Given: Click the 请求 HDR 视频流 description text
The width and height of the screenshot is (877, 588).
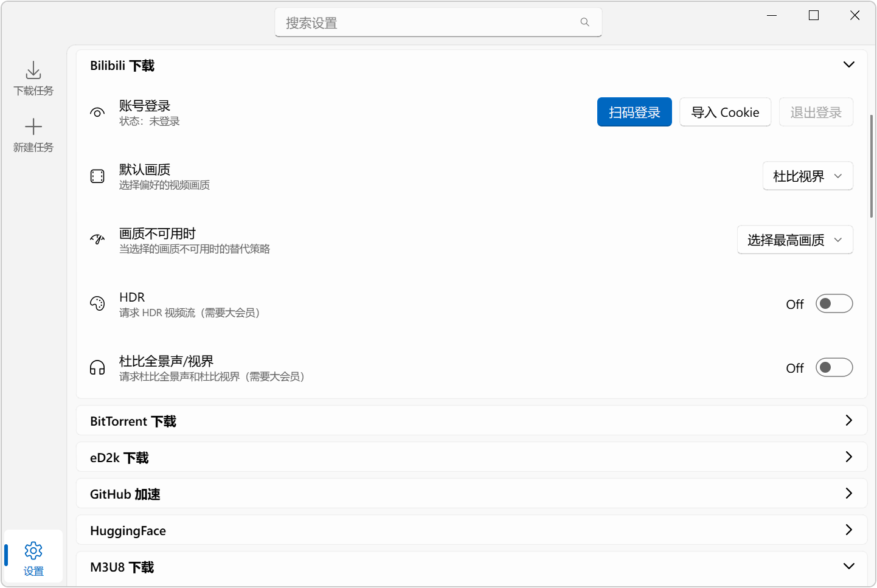Looking at the screenshot, I should (190, 313).
